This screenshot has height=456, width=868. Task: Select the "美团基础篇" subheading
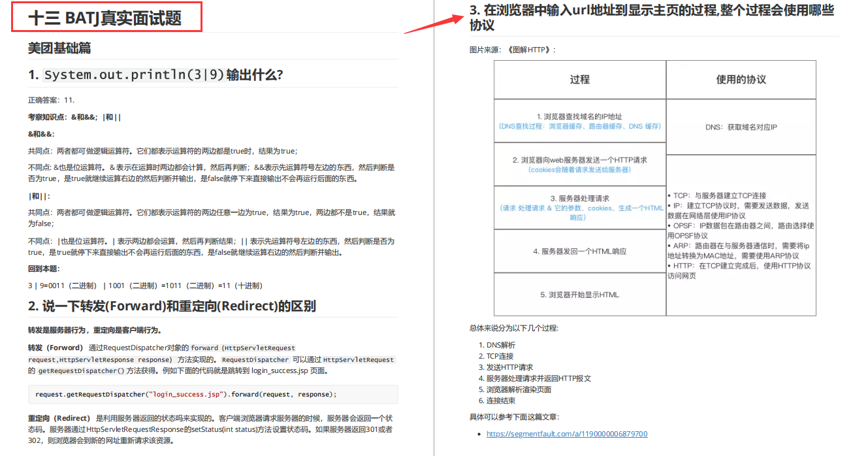59,48
